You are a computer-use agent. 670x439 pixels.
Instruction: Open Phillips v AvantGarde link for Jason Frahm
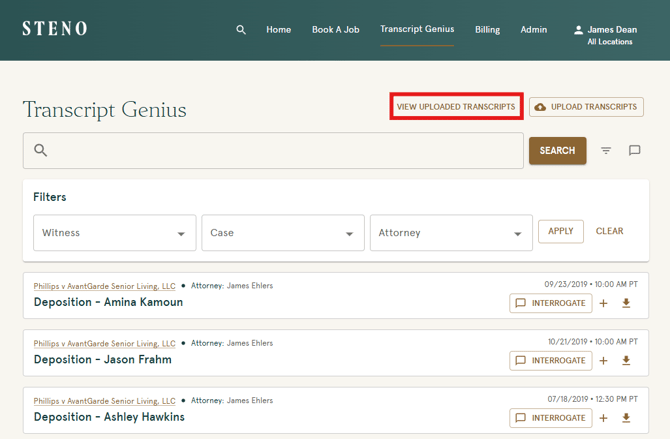pos(104,343)
